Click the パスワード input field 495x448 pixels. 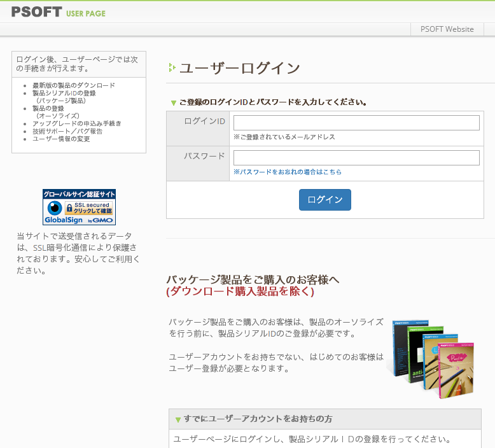tap(356, 158)
